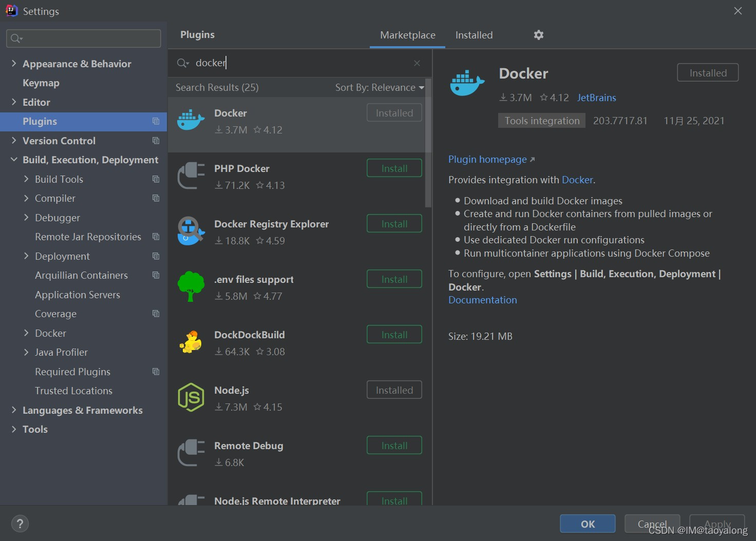This screenshot has height=541, width=756.
Task: Expand the Editor section
Action: (x=14, y=102)
